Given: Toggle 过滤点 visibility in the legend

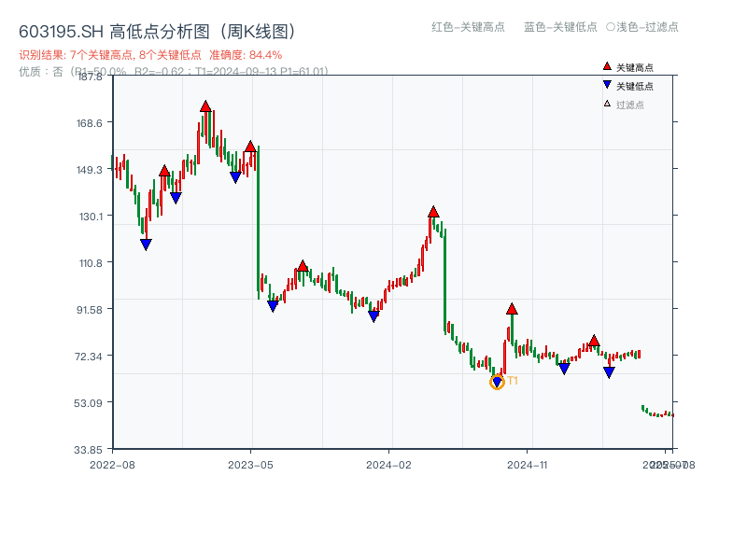Looking at the screenshot, I should (624, 104).
